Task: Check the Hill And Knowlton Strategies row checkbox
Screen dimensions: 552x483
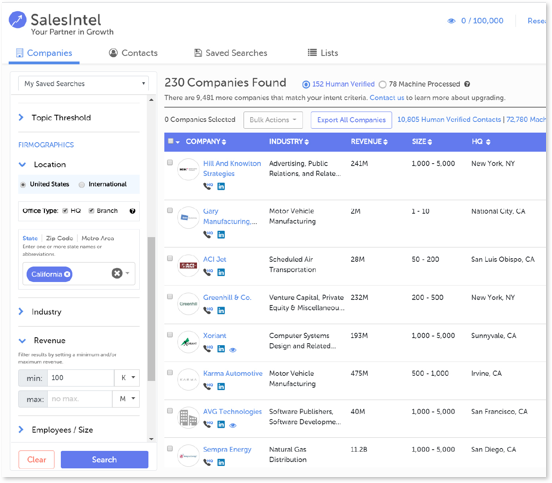Action: [170, 162]
